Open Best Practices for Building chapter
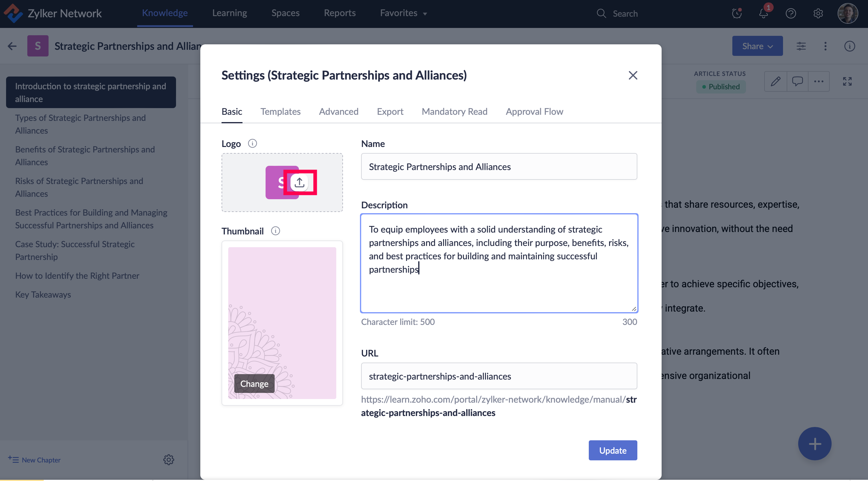868x481 pixels. (91, 219)
